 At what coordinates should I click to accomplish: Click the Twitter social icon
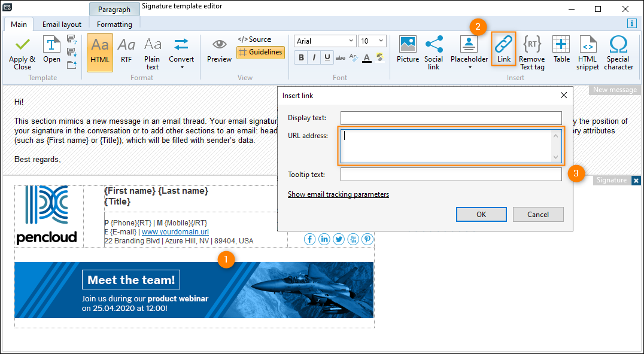click(x=338, y=239)
